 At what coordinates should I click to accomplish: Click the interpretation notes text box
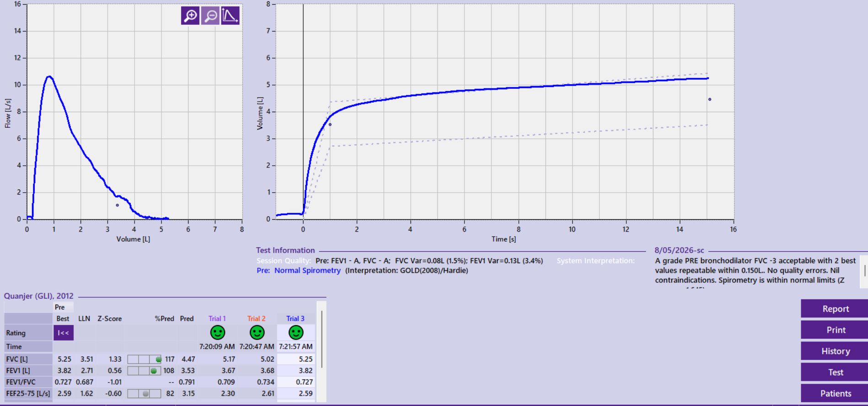(x=757, y=272)
